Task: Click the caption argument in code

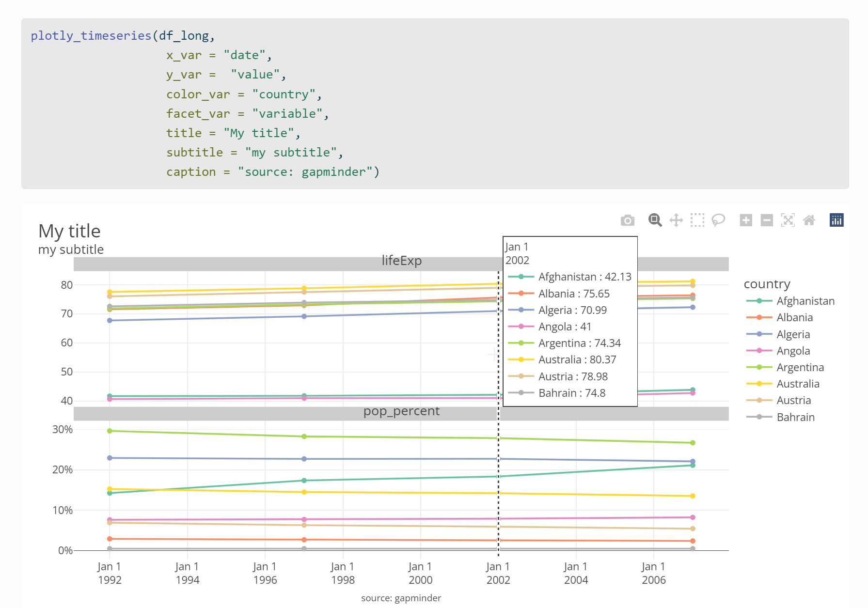Action: click(x=191, y=172)
